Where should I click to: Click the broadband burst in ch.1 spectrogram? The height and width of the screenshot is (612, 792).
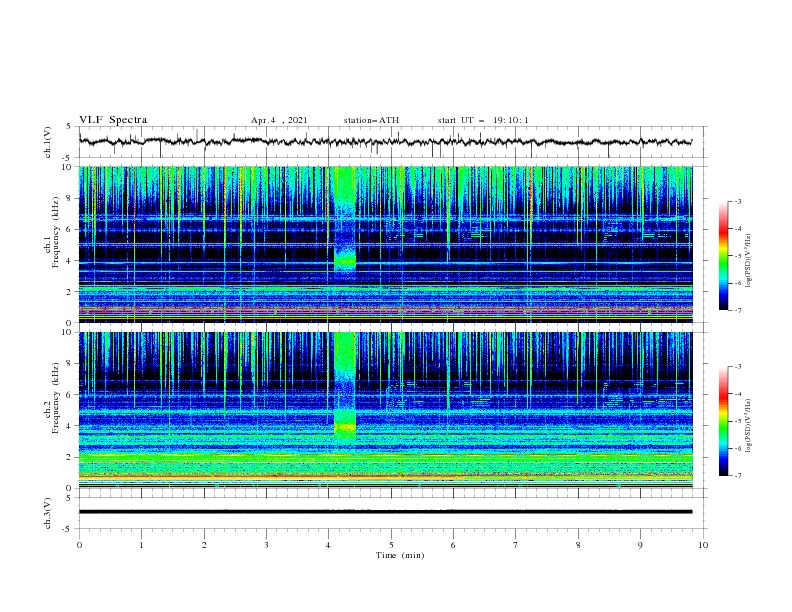(345, 222)
